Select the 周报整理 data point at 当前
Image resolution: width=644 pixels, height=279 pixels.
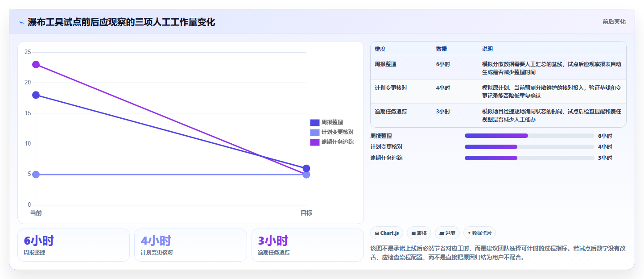(x=36, y=95)
